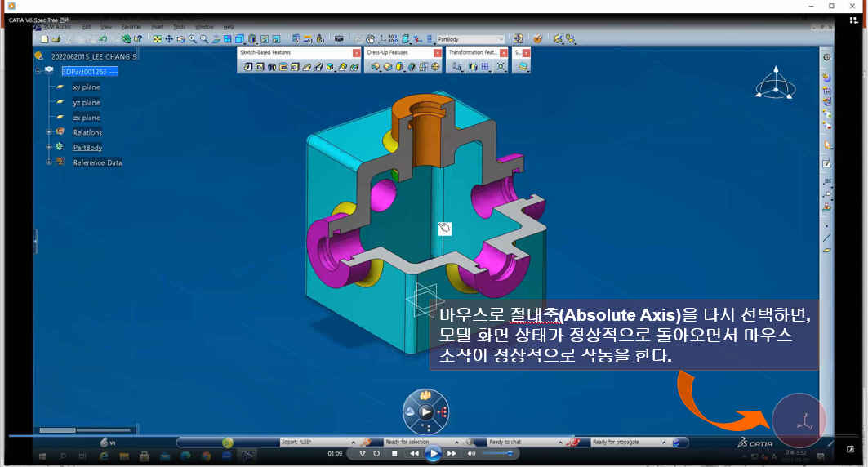
Task: Click the Fit All In view icon
Action: click(157, 39)
